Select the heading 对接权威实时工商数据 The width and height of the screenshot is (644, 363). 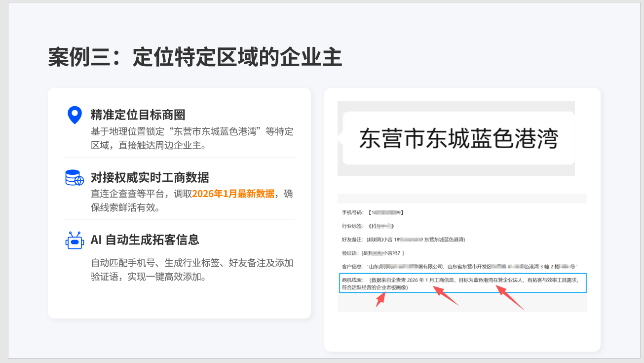coord(150,177)
